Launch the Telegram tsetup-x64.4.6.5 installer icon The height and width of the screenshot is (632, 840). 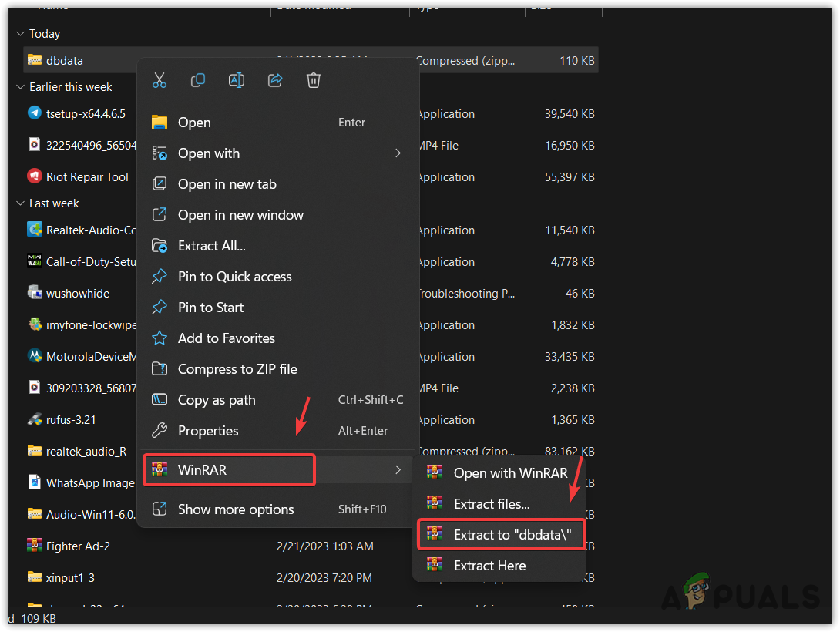34,113
